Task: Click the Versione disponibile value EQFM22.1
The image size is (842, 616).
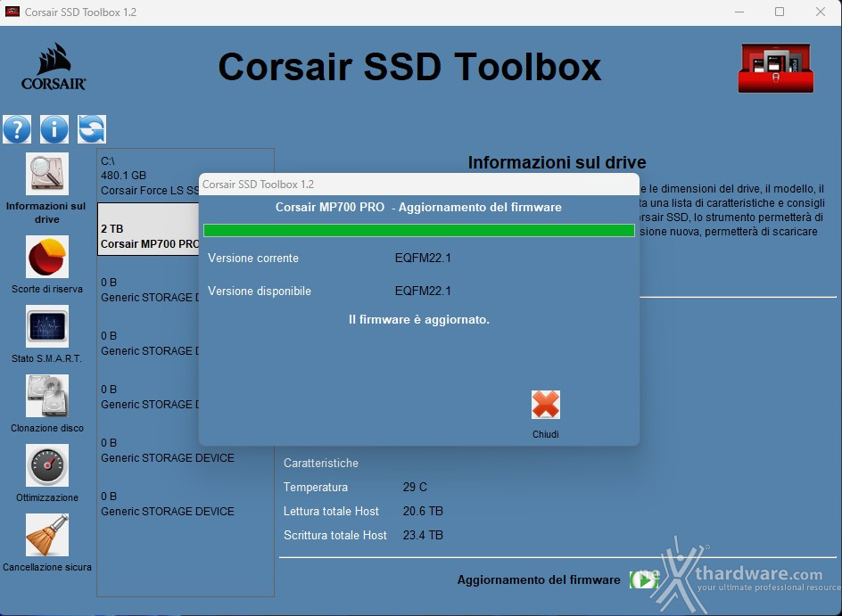Action: pos(423,291)
